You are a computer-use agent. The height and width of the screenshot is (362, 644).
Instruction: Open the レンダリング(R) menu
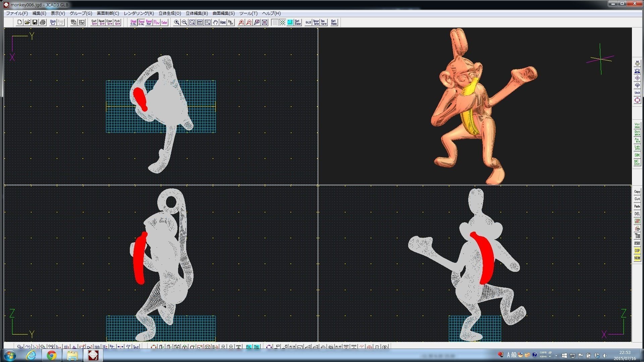[139, 13]
